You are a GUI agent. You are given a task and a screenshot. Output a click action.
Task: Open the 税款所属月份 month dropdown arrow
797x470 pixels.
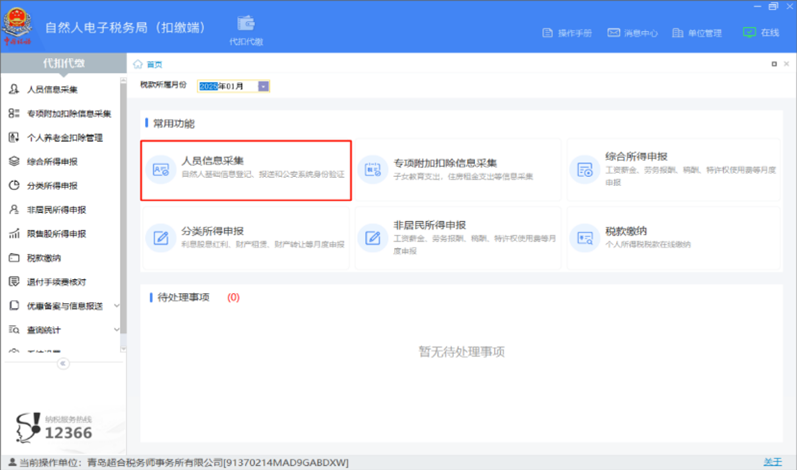click(x=263, y=86)
